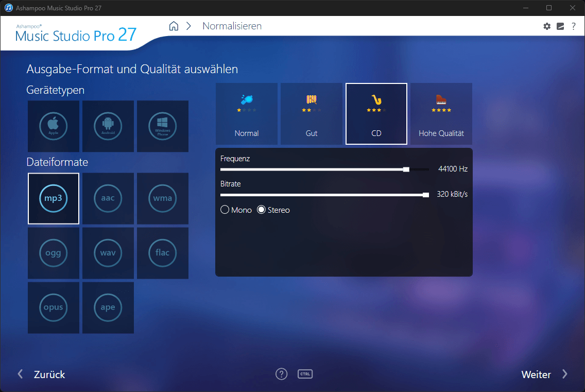Choose the ogg file format
This screenshot has width=585, height=392.
[x=54, y=253]
